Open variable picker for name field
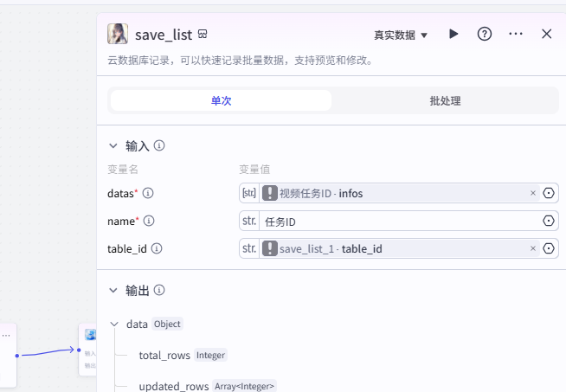The height and width of the screenshot is (392, 566). coord(549,221)
